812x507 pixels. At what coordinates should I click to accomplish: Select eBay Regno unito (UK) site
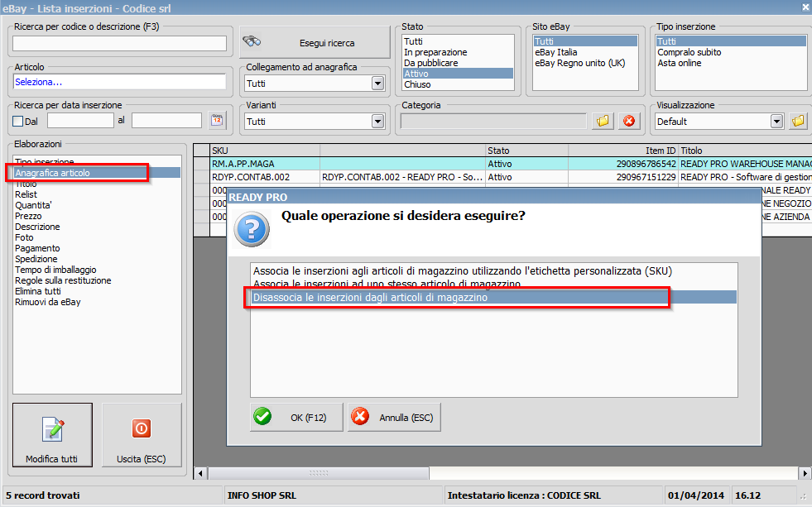tap(585, 63)
